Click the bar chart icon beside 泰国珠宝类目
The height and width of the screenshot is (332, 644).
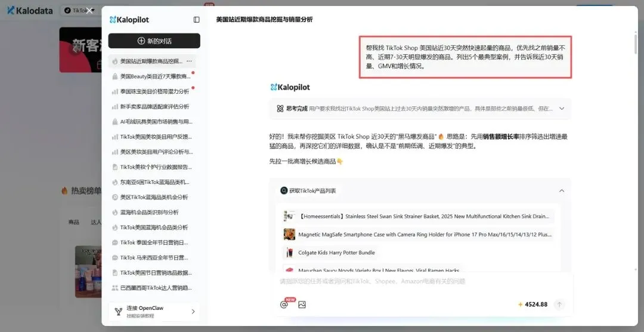115,91
